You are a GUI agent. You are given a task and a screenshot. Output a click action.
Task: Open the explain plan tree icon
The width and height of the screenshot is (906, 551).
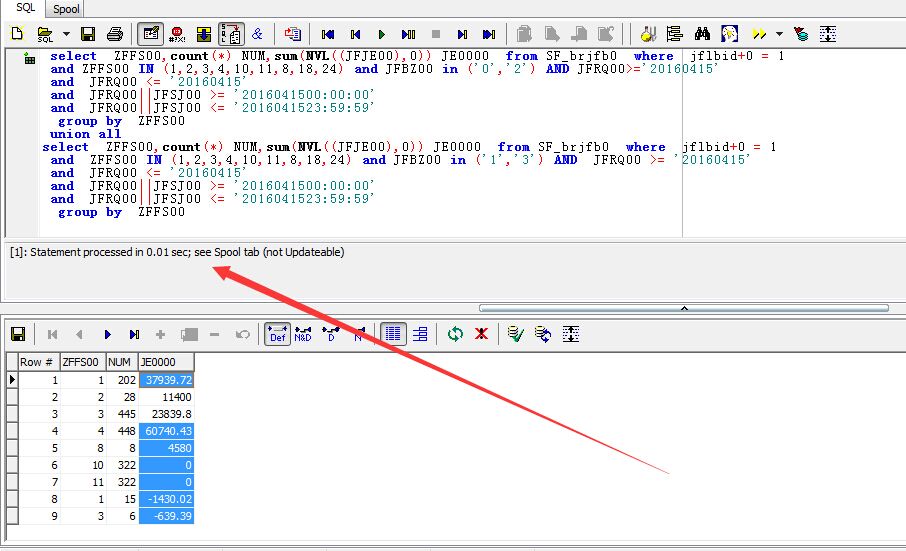point(674,34)
